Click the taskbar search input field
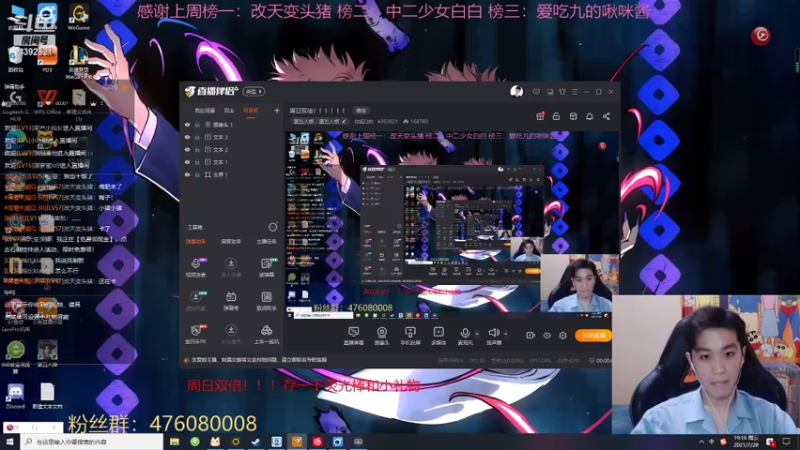This screenshot has width=800, height=450. 92,441
